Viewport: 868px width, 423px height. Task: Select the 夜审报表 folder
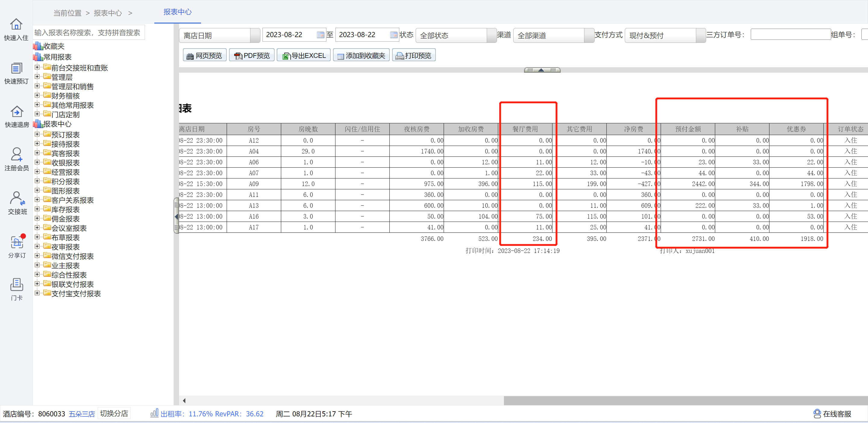pyautogui.click(x=65, y=247)
